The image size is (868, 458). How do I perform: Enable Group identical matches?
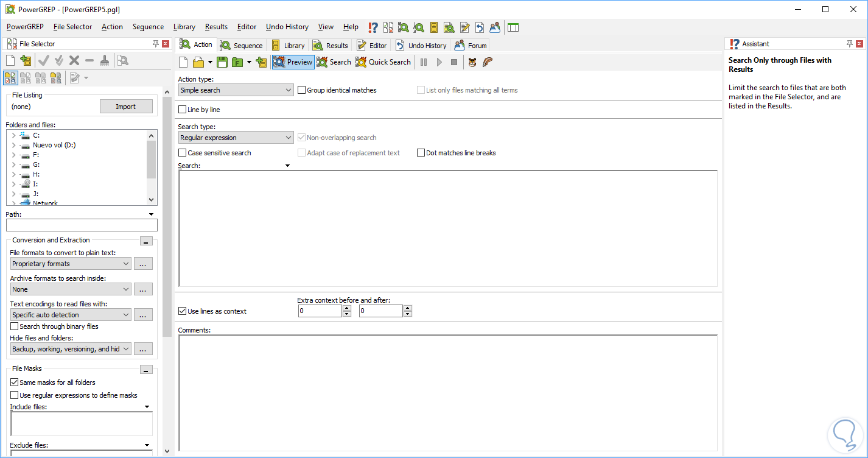301,90
